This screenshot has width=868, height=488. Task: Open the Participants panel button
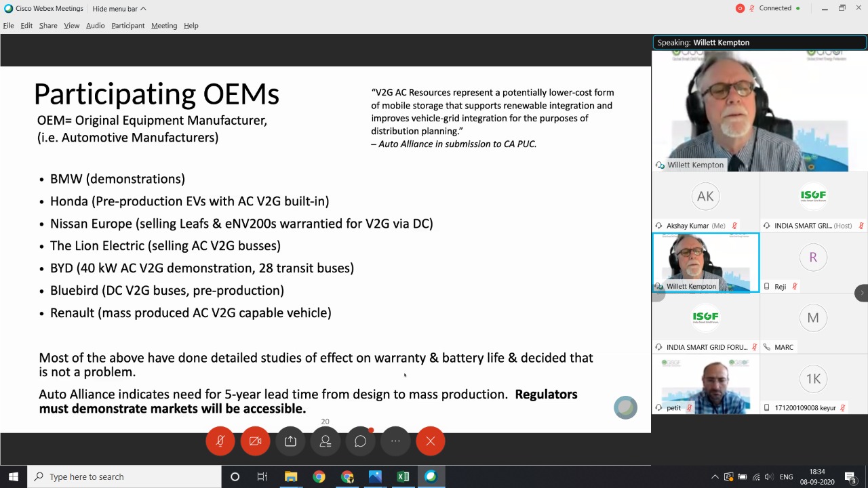[x=325, y=441]
